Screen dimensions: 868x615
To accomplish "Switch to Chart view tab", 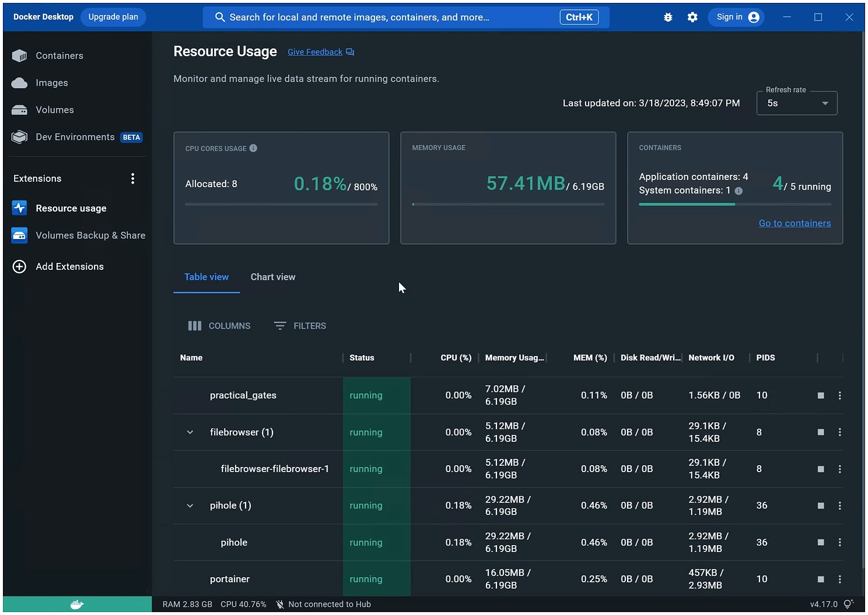I will (273, 277).
